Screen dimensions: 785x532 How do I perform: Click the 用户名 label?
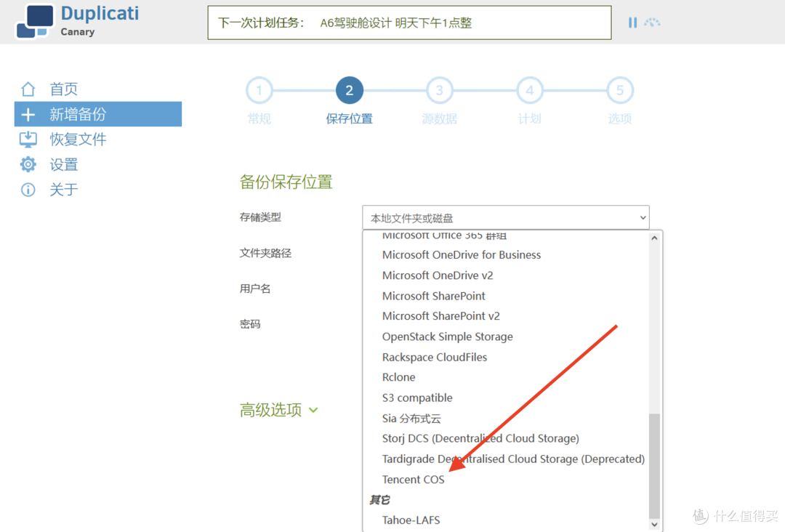click(x=255, y=289)
